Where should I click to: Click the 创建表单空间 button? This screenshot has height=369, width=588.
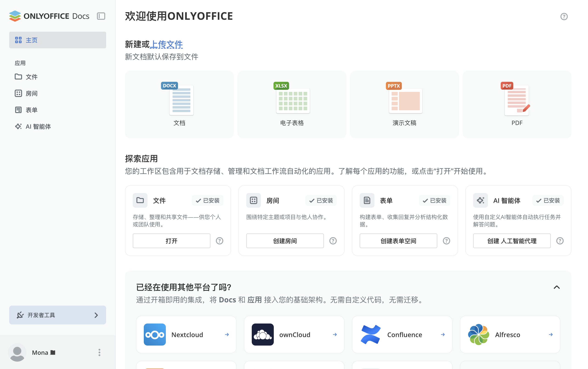tap(399, 241)
